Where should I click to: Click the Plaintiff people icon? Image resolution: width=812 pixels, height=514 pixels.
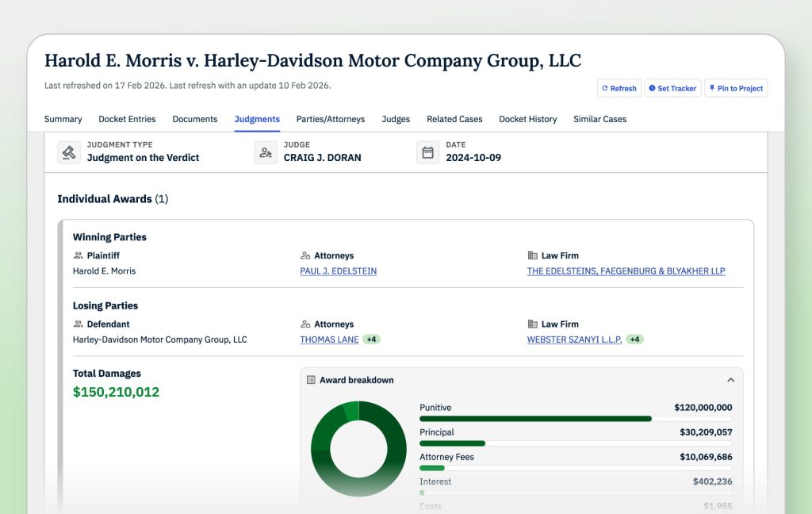pos(78,256)
